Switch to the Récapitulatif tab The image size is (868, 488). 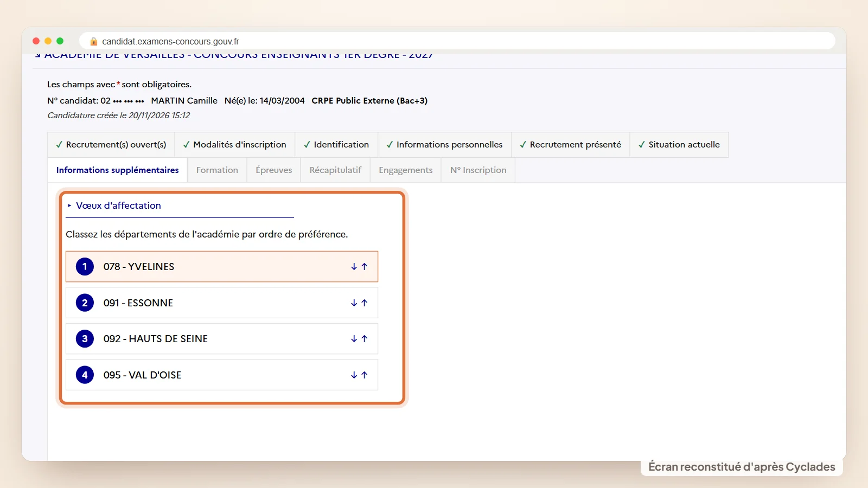click(x=335, y=170)
